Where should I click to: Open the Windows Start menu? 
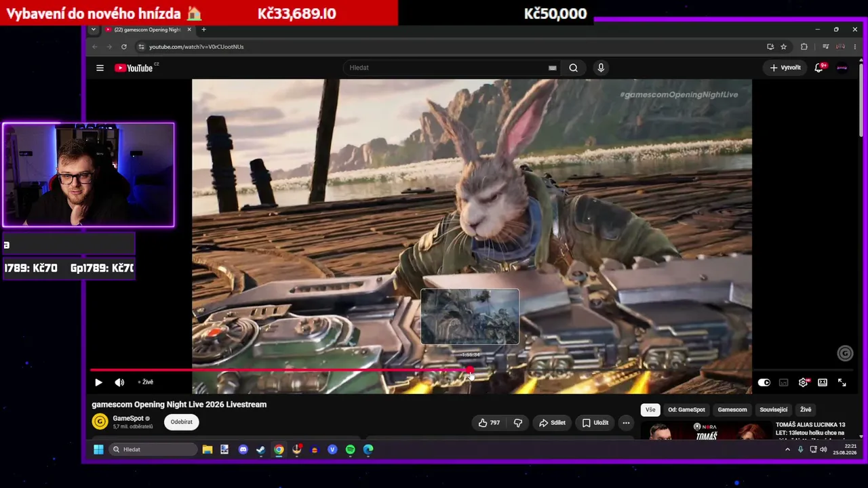98,449
